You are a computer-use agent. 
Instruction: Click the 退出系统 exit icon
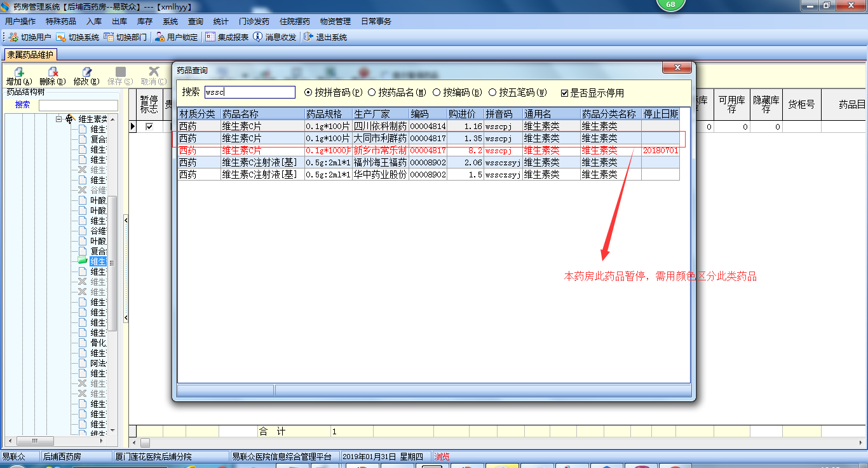pyautogui.click(x=309, y=37)
